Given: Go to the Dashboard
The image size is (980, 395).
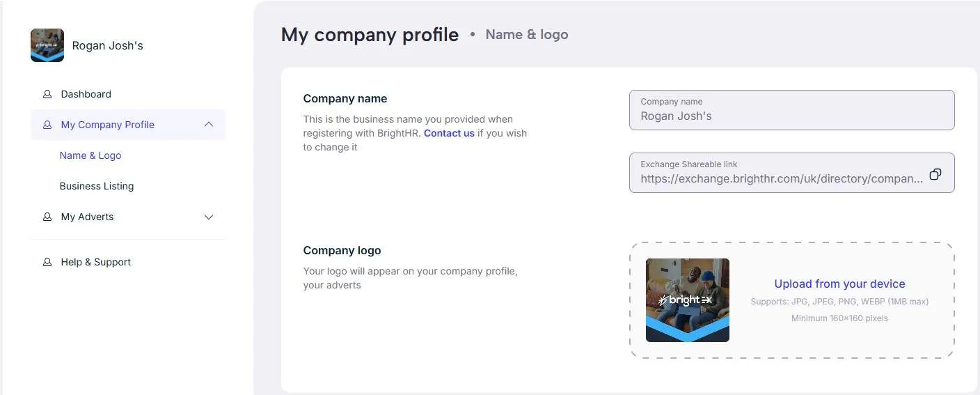Looking at the screenshot, I should pos(86,94).
